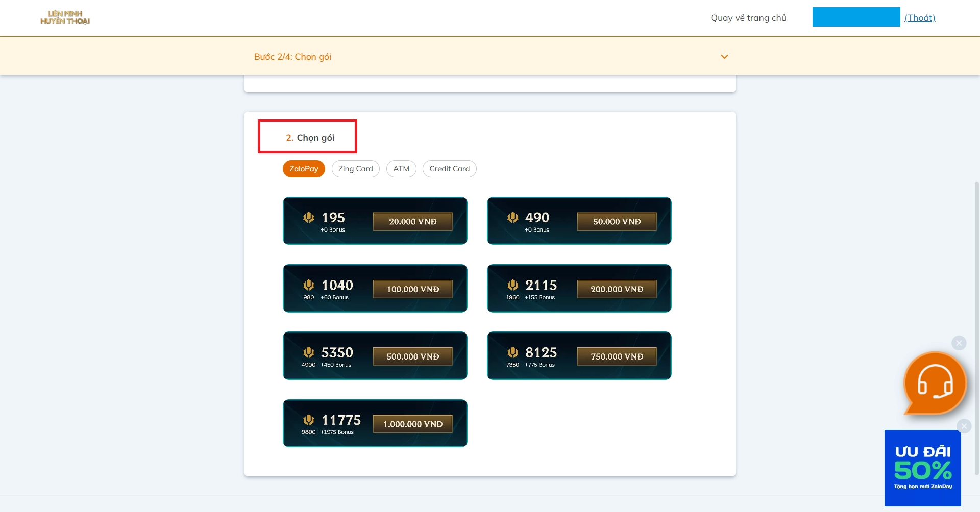Close the support chat floating widget
980x512 pixels.
coord(959,343)
